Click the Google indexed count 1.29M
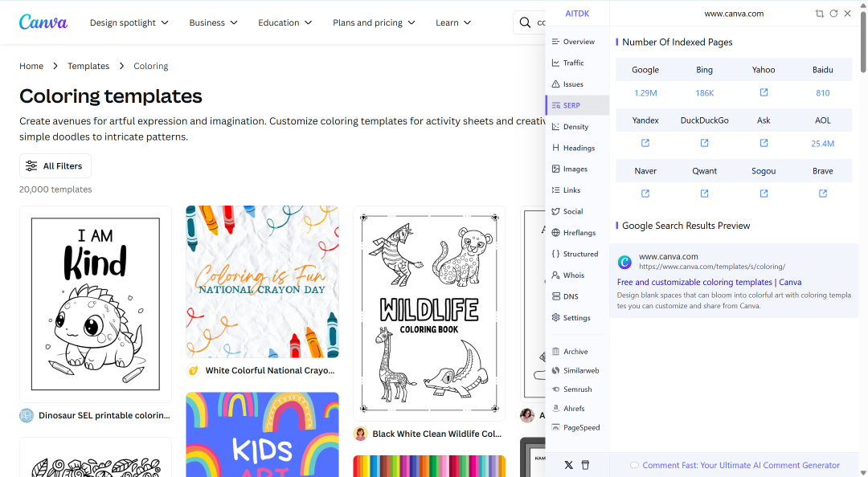The height and width of the screenshot is (477, 868). [x=645, y=93]
